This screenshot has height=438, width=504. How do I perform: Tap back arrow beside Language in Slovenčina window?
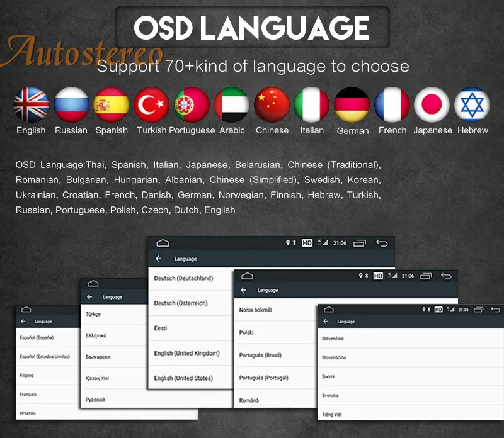(x=326, y=322)
